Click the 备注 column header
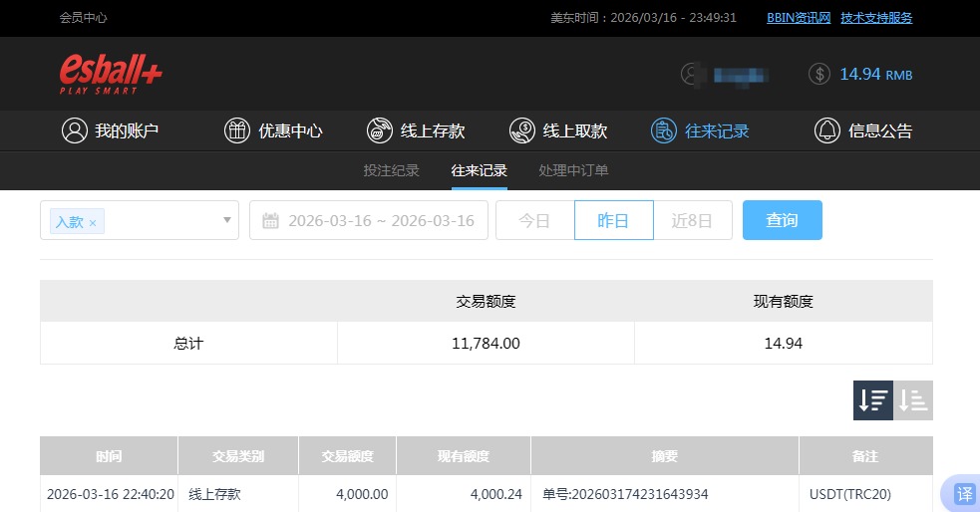The height and width of the screenshot is (512, 980). tap(865, 456)
